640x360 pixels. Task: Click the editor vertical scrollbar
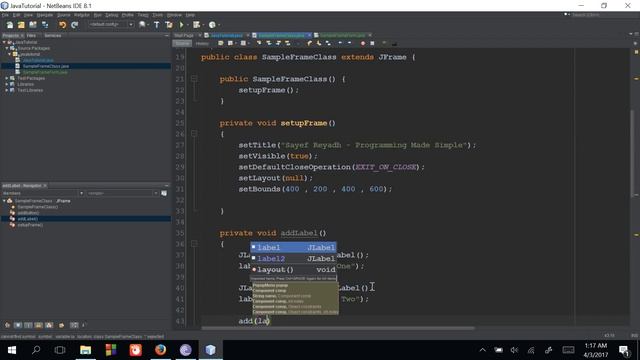pyautogui.click(x=632, y=155)
